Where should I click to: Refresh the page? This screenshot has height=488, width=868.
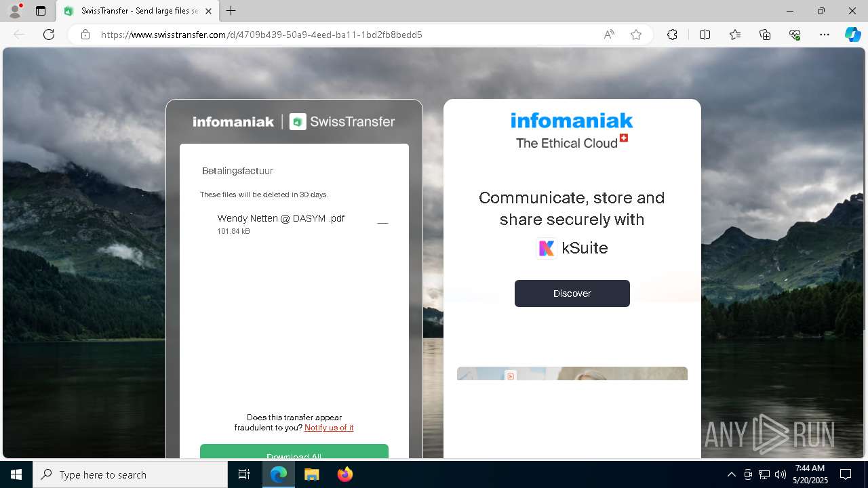[49, 35]
